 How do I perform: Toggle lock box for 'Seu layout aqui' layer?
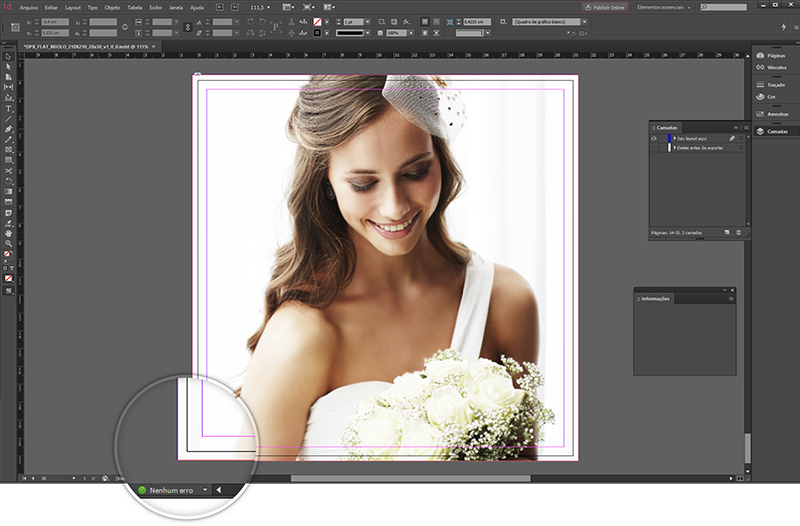pyautogui.click(x=662, y=138)
